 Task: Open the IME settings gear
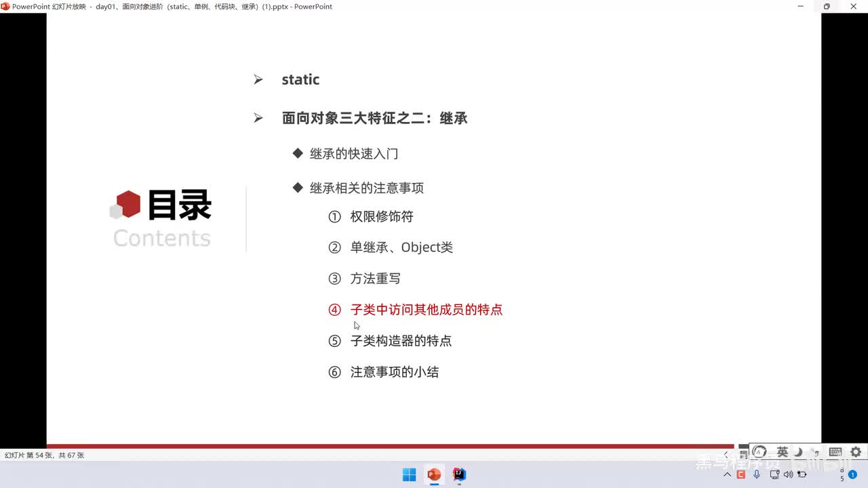(856, 452)
